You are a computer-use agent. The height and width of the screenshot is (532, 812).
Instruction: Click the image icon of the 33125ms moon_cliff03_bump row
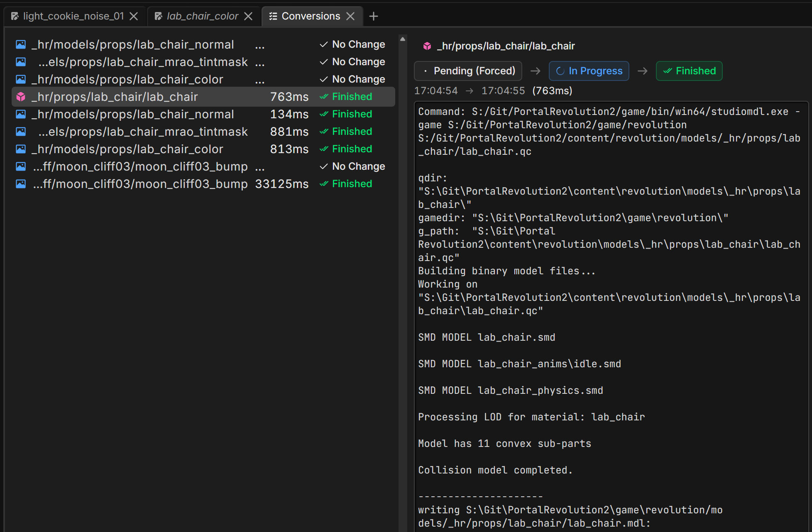21,184
